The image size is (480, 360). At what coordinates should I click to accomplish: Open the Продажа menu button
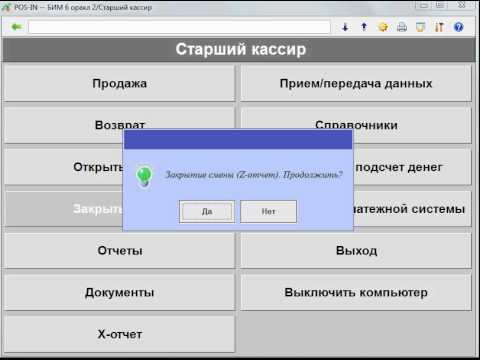[120, 83]
